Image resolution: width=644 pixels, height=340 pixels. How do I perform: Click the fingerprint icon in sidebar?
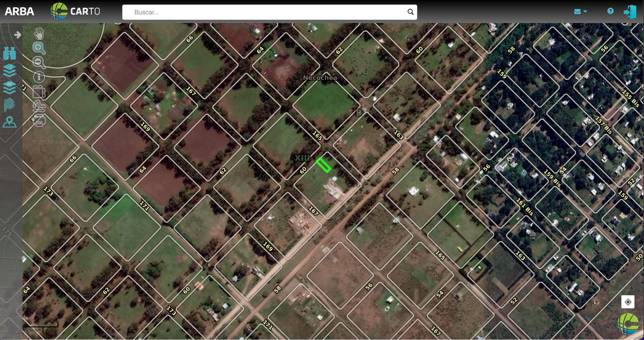click(x=10, y=104)
